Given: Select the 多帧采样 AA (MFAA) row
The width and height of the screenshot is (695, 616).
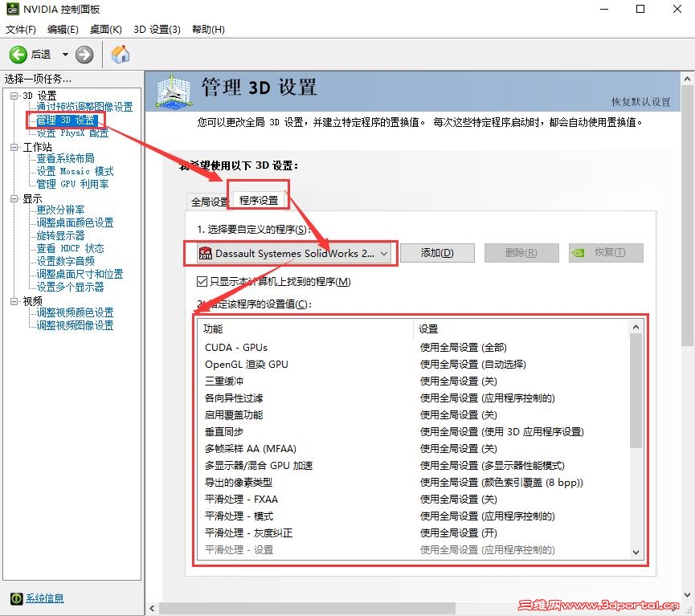Looking at the screenshot, I should pyautogui.click(x=413, y=448).
